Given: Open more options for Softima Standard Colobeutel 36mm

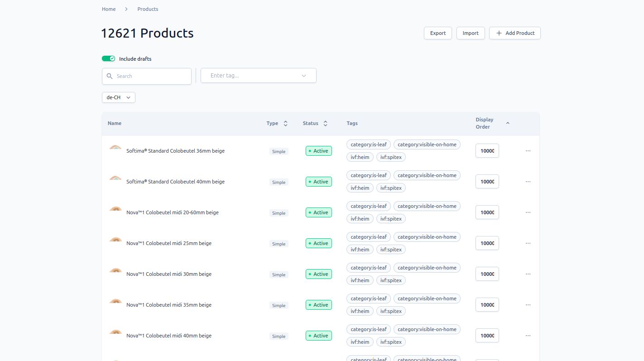Looking at the screenshot, I should (x=528, y=151).
